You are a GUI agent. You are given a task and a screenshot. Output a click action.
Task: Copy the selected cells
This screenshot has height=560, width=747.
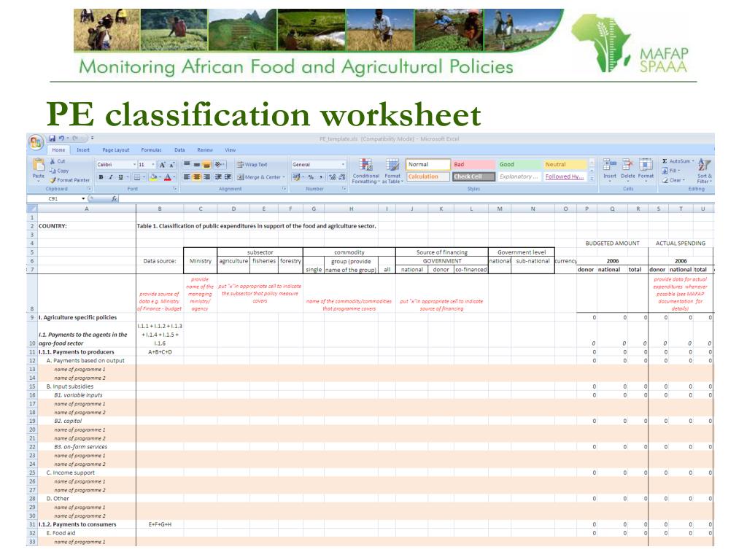pos(59,171)
